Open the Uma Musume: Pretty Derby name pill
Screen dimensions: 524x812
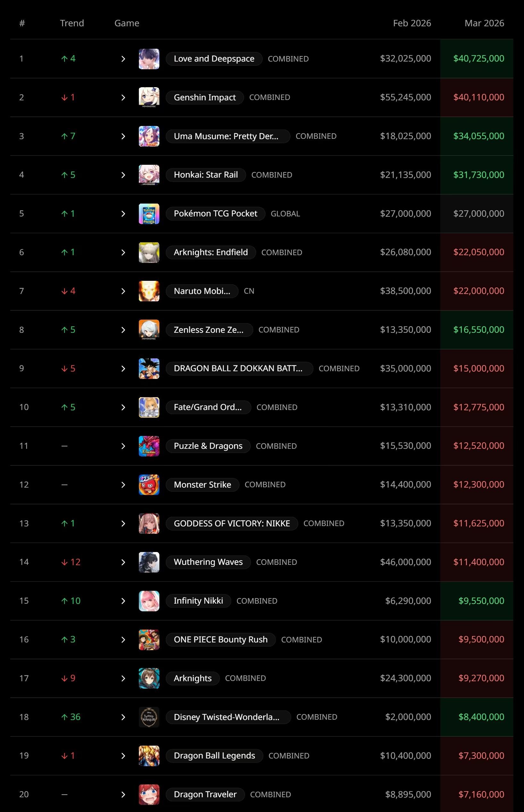[228, 136]
